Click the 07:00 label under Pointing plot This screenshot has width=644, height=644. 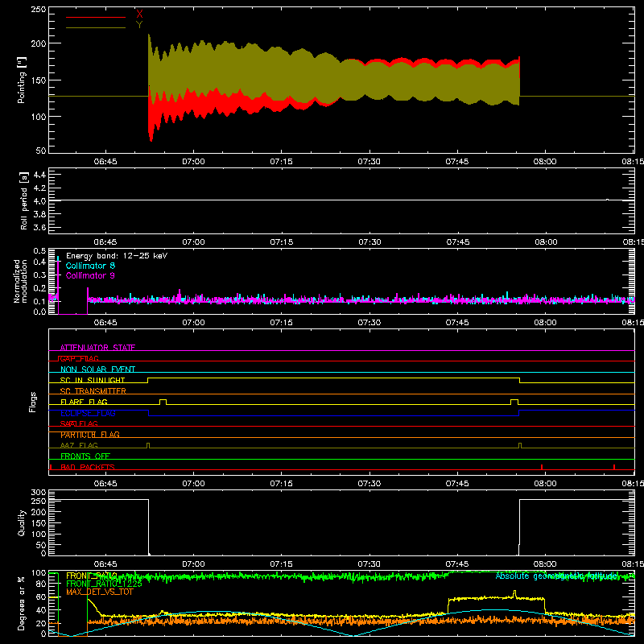click(x=193, y=162)
